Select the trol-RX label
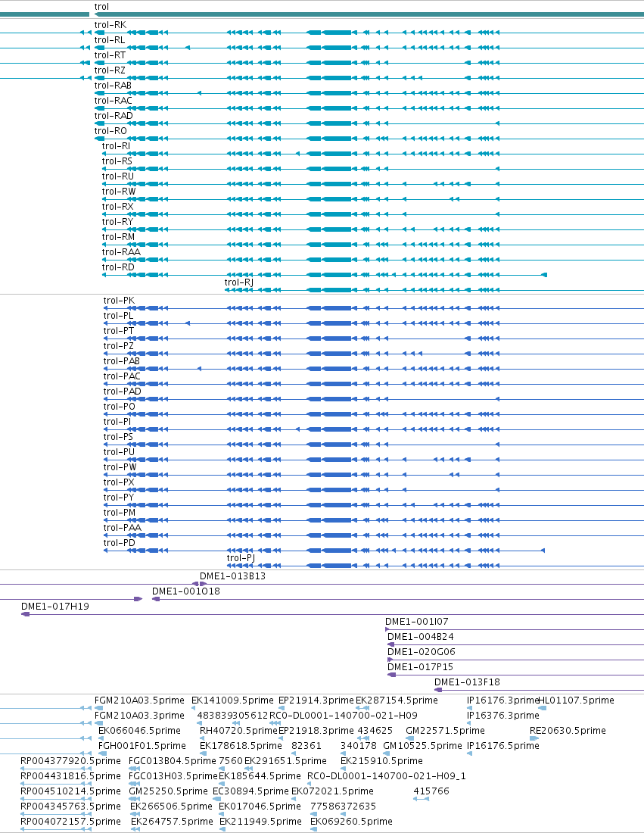Screen dimensions: 644x833 pos(118,207)
